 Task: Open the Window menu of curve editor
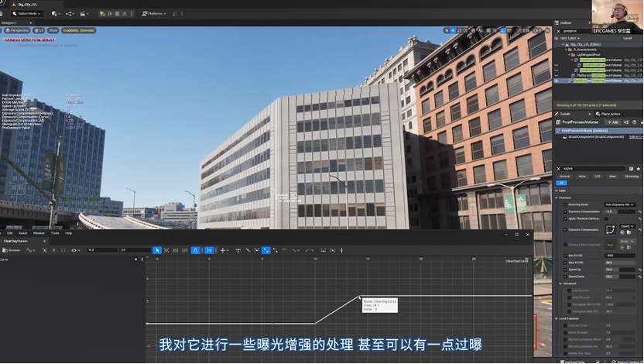click(x=39, y=233)
